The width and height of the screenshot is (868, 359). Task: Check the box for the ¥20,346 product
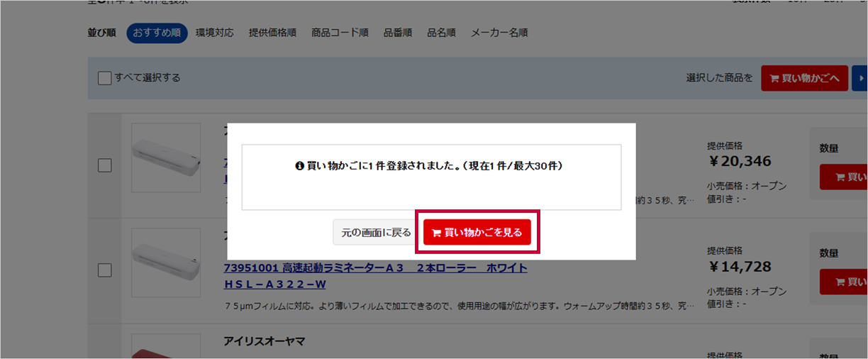coord(104,165)
